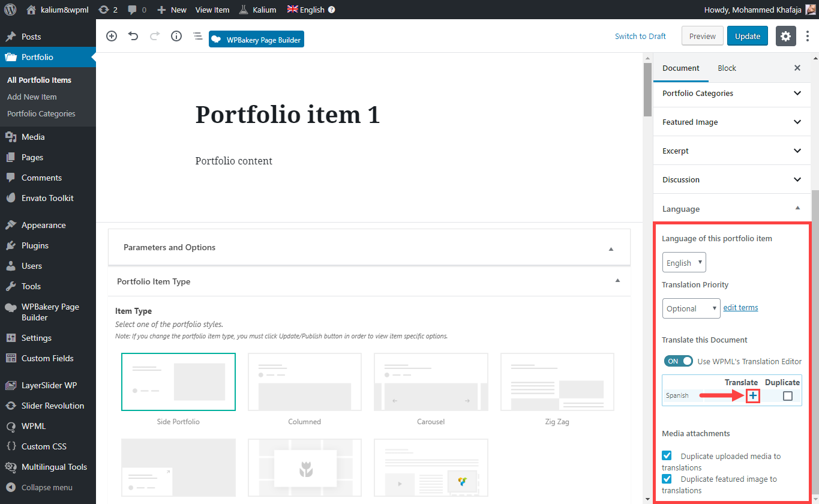
Task: Click the Spanish translate plus icon
Action: pos(753,396)
